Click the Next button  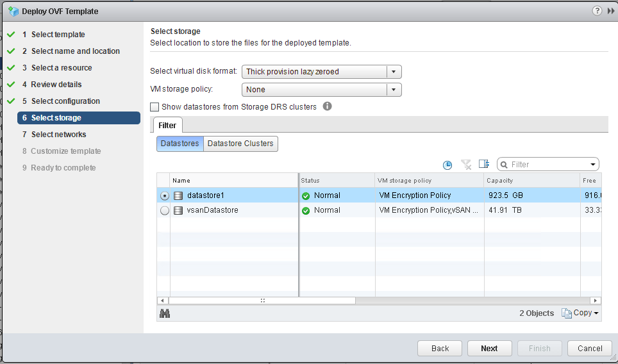tap(489, 348)
